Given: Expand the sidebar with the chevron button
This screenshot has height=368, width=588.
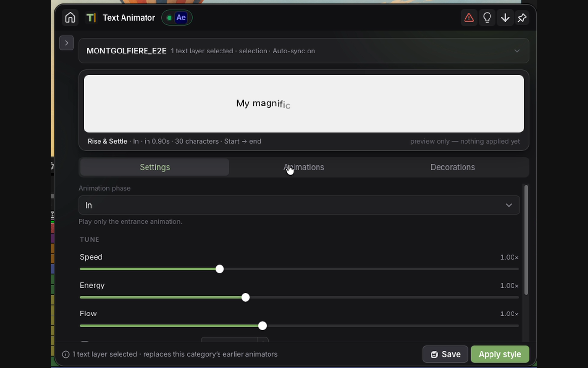Looking at the screenshot, I should [67, 43].
